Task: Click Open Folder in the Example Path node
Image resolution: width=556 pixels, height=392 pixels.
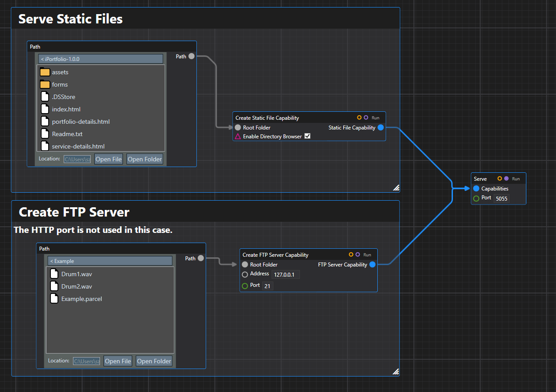Action: (x=154, y=361)
